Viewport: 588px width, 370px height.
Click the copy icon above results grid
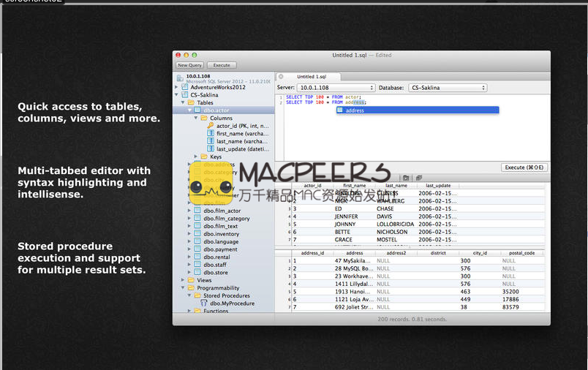[x=419, y=178]
